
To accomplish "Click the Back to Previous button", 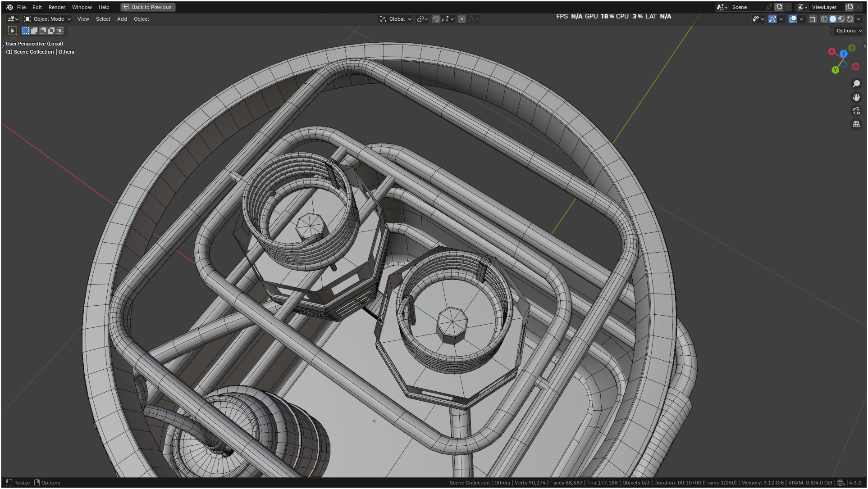I will pyautogui.click(x=148, y=7).
